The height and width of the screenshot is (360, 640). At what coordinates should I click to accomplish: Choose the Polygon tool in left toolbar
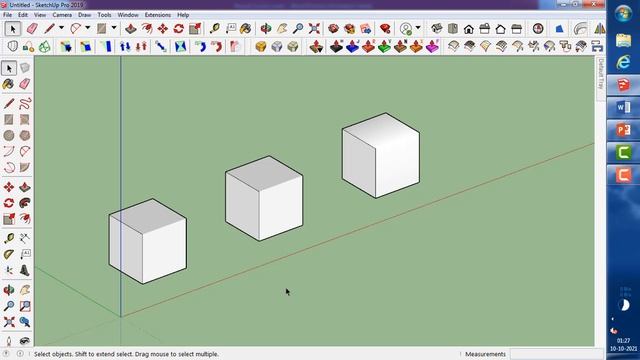tap(25, 135)
